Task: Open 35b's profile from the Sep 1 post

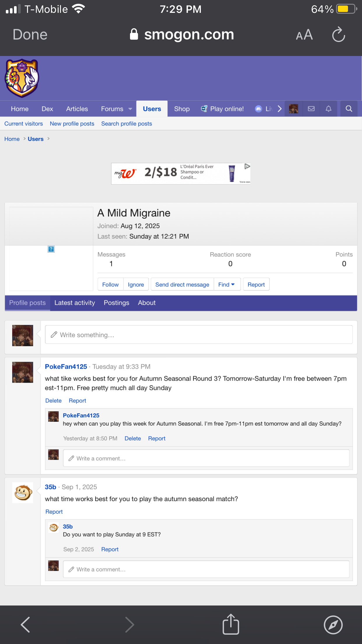Action: [50, 487]
